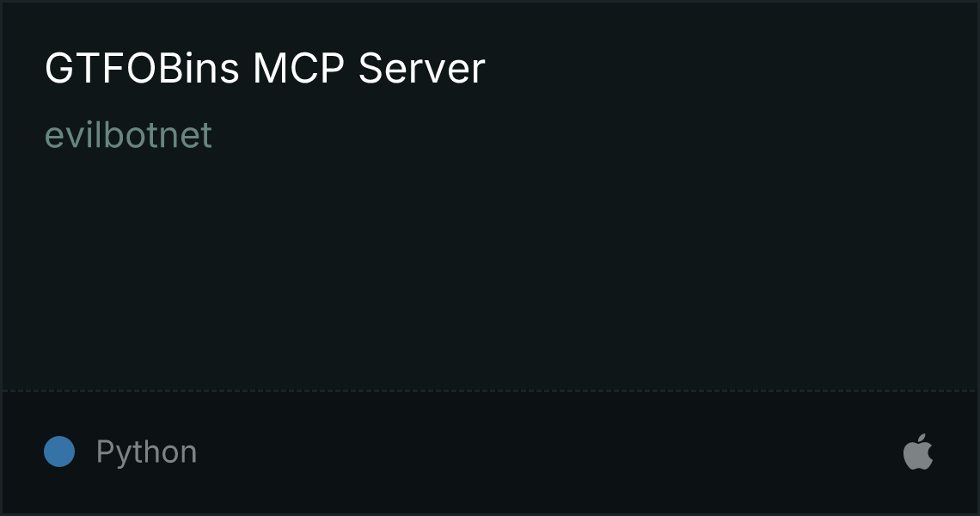Click the word Server in the card title
The width and height of the screenshot is (980, 516).
coord(422,68)
